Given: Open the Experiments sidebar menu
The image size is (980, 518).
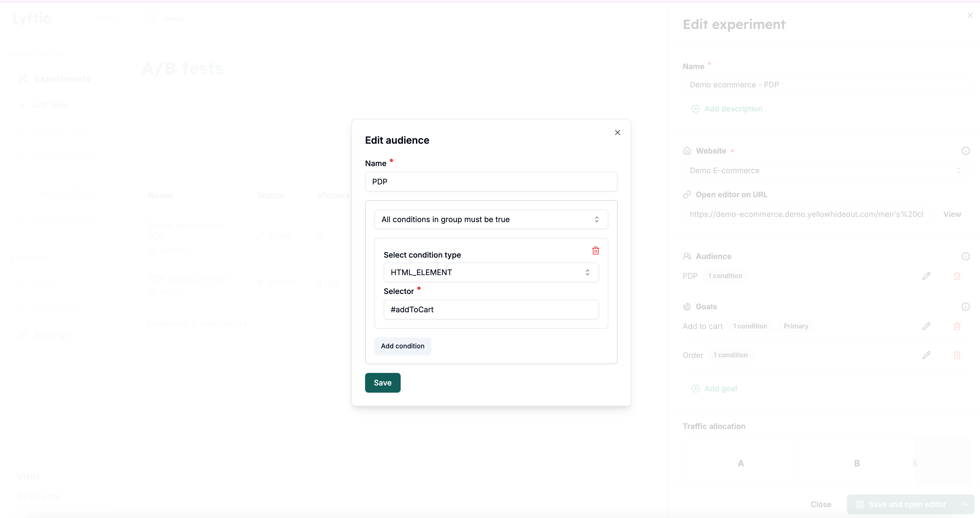Looking at the screenshot, I should pyautogui.click(x=62, y=79).
